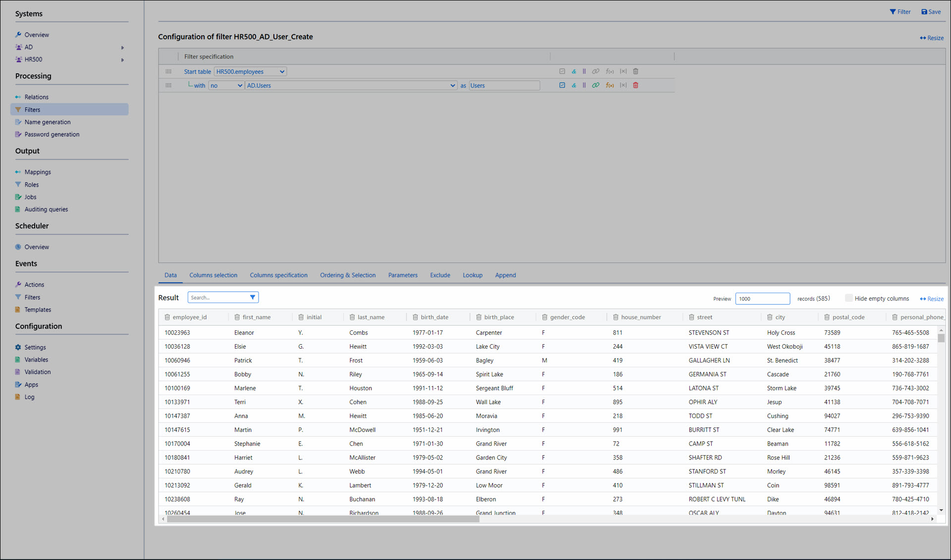Click the green link icon on AD.Users row
This screenshot has height=560, width=951.
coord(596,85)
